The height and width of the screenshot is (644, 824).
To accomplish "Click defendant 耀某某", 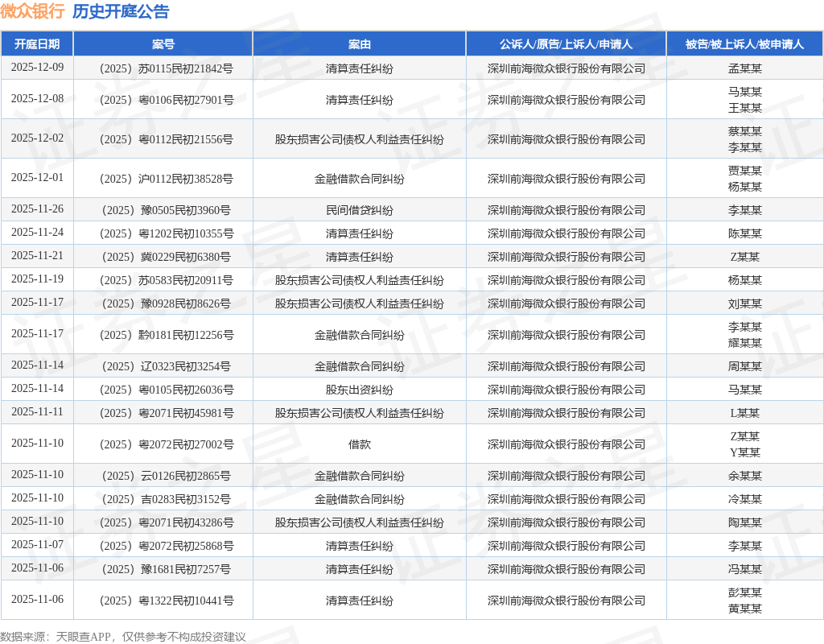I will 745,343.
